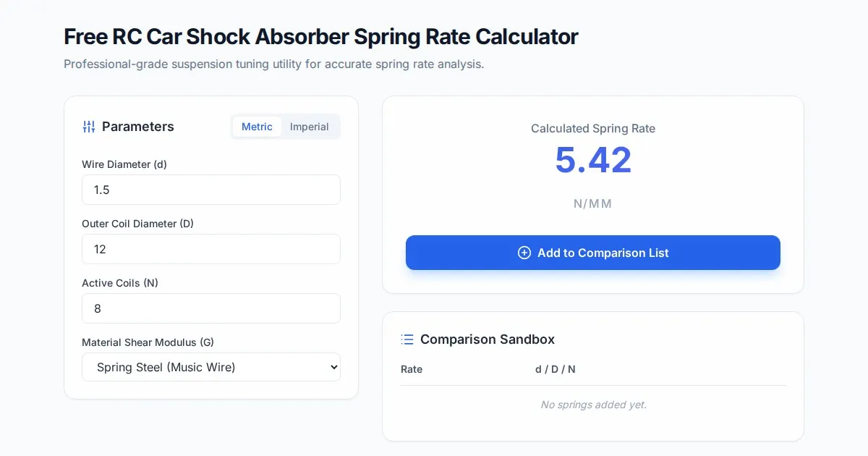Image resolution: width=868 pixels, height=456 pixels.
Task: Click Add to Comparison List button
Action: 592,253
